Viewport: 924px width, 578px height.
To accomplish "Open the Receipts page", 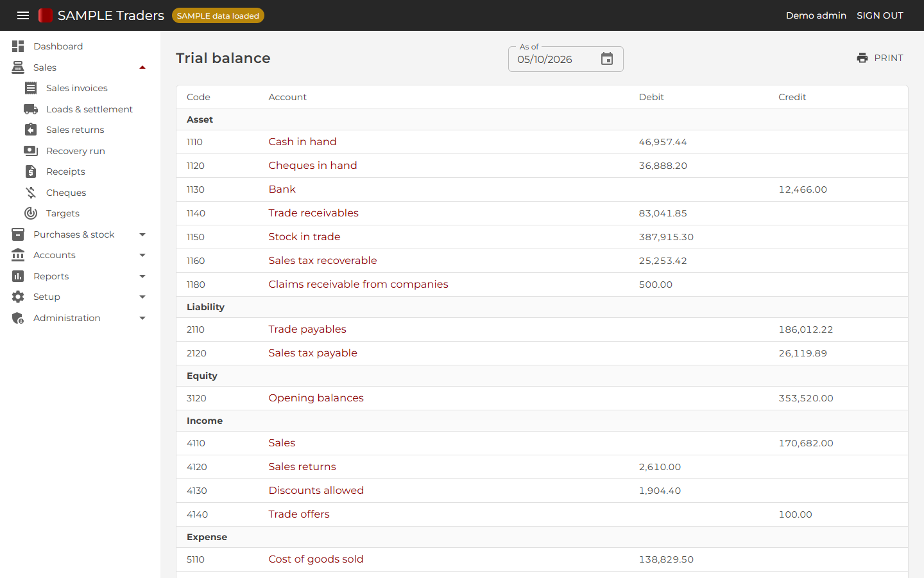I will point(65,171).
